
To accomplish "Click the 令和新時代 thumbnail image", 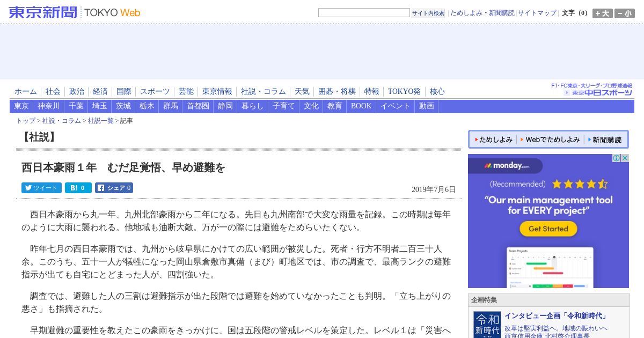I will coord(487,324).
